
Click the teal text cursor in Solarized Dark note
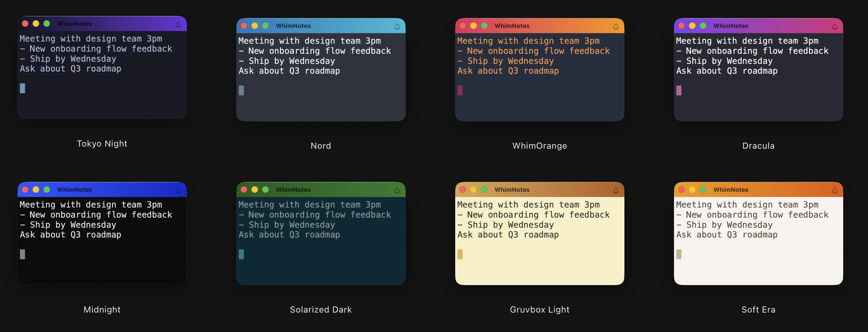[x=241, y=254]
